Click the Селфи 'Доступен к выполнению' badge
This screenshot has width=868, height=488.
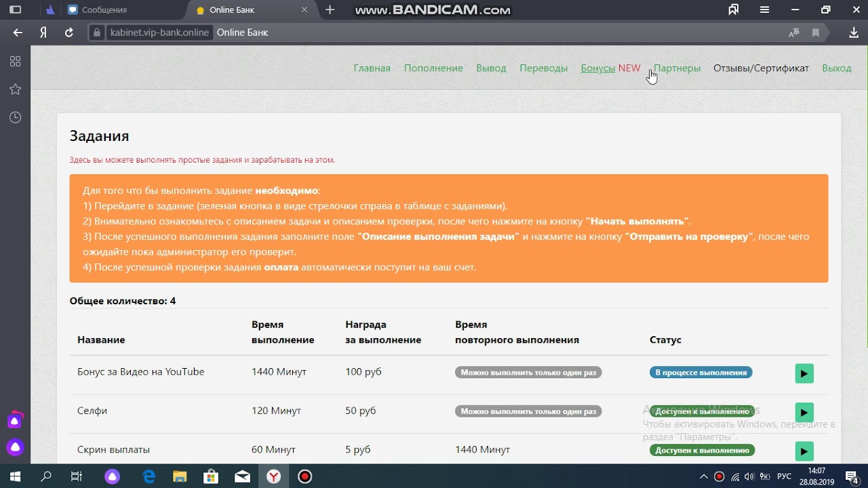point(702,411)
